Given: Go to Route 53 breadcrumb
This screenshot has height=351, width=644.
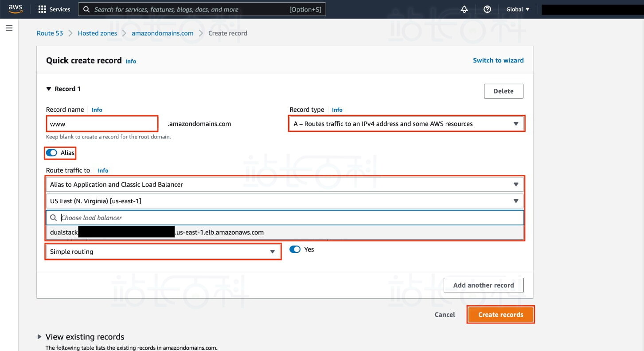Looking at the screenshot, I should pos(50,33).
